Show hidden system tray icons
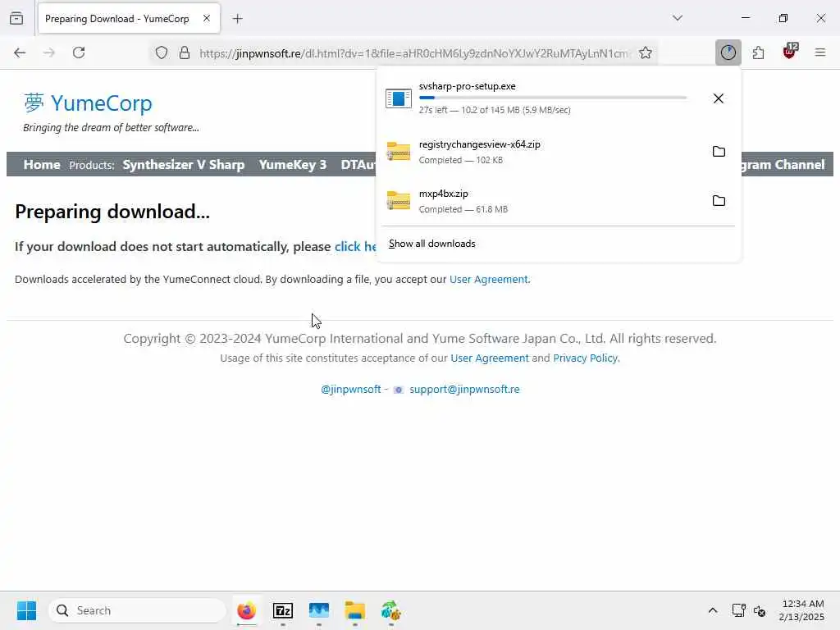Image resolution: width=840 pixels, height=630 pixels. click(713, 610)
